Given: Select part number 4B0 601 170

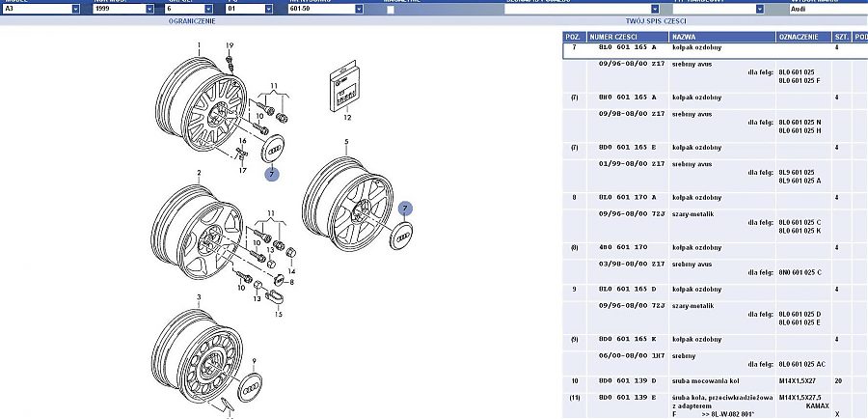Looking at the screenshot, I should pyautogui.click(x=623, y=247).
